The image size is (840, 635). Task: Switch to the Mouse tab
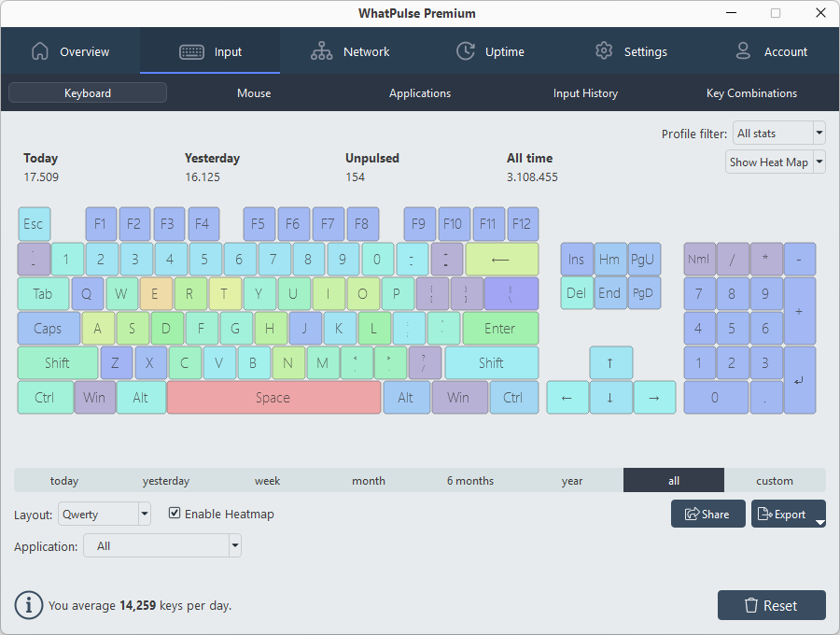tap(253, 93)
